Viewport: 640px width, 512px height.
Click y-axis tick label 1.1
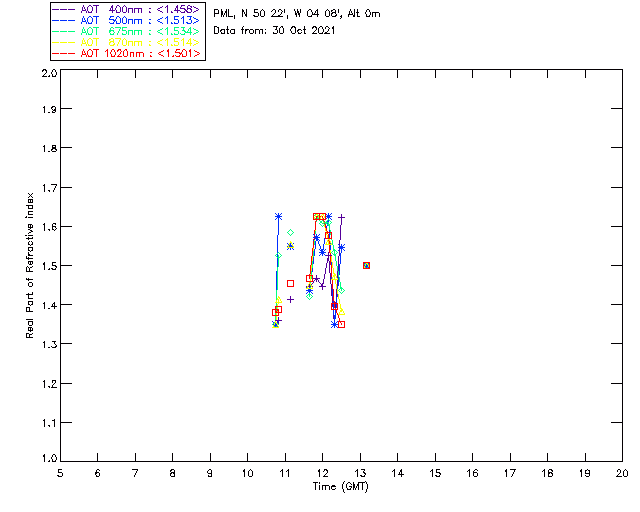point(49,423)
